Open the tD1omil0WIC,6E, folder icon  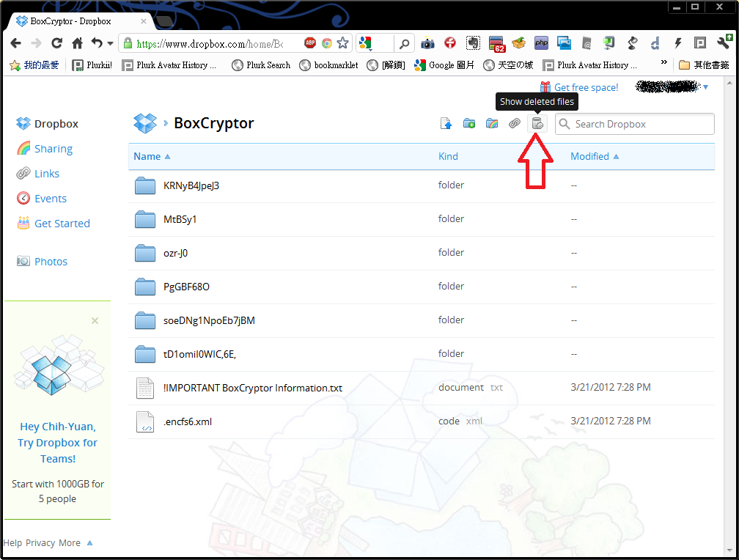click(x=145, y=354)
